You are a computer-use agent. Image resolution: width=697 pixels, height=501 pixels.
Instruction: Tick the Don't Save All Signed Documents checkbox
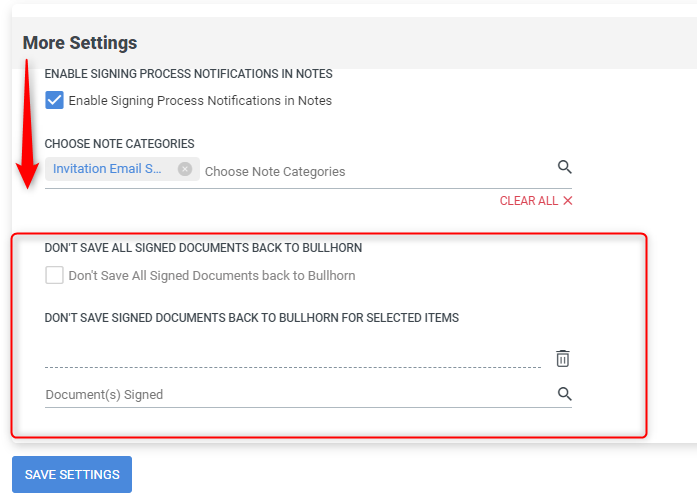click(55, 275)
